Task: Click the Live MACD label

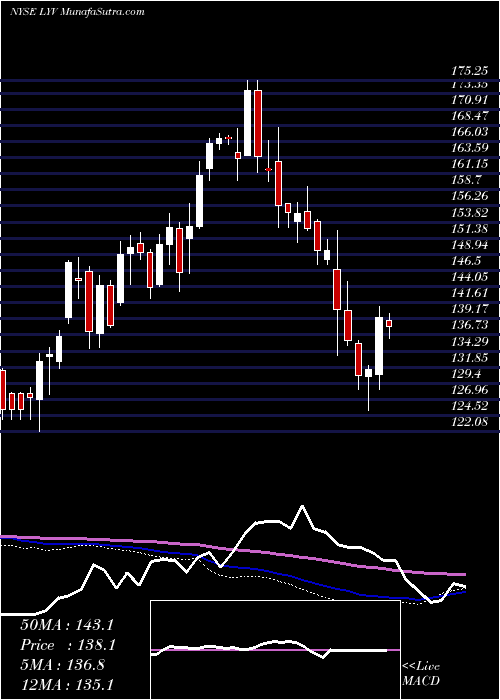Action: point(421,673)
